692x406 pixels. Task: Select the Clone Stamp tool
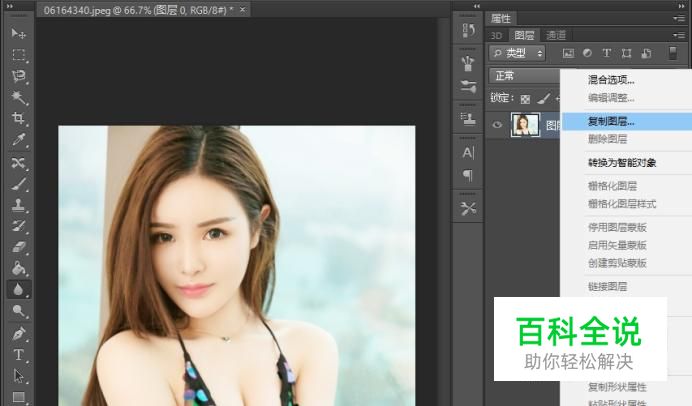point(18,205)
